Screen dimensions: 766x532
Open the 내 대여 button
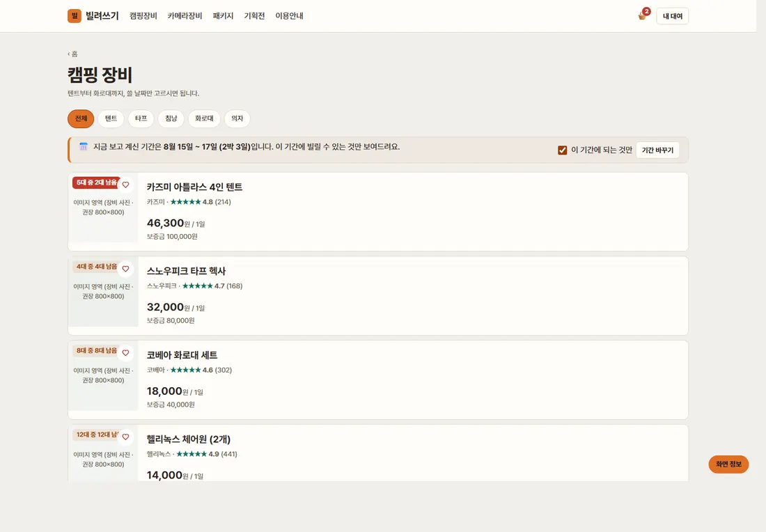pyautogui.click(x=672, y=16)
